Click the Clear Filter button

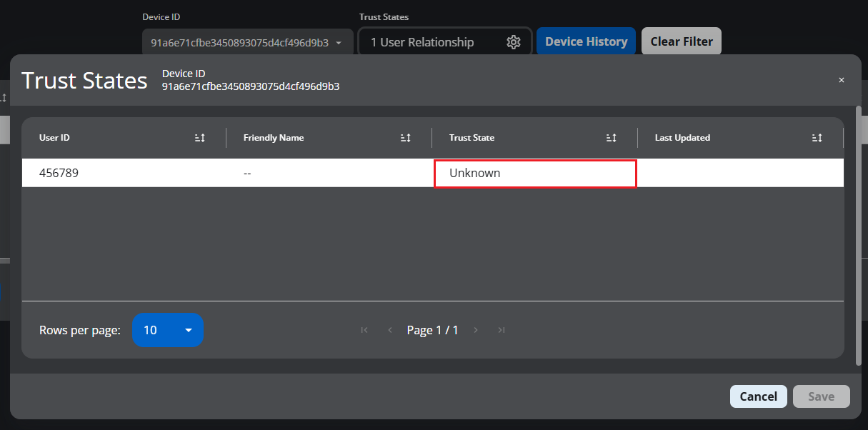[x=682, y=41]
